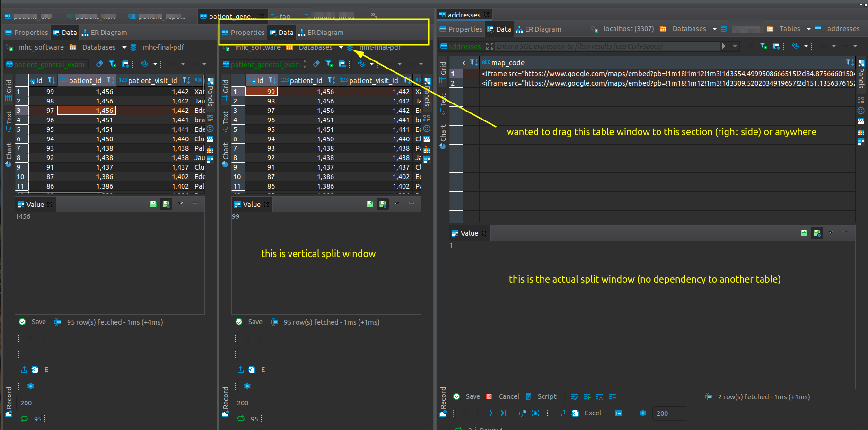Screen dimensions: 868x430
Task: Toggle Chart view in middle pane
Action: 225,155
